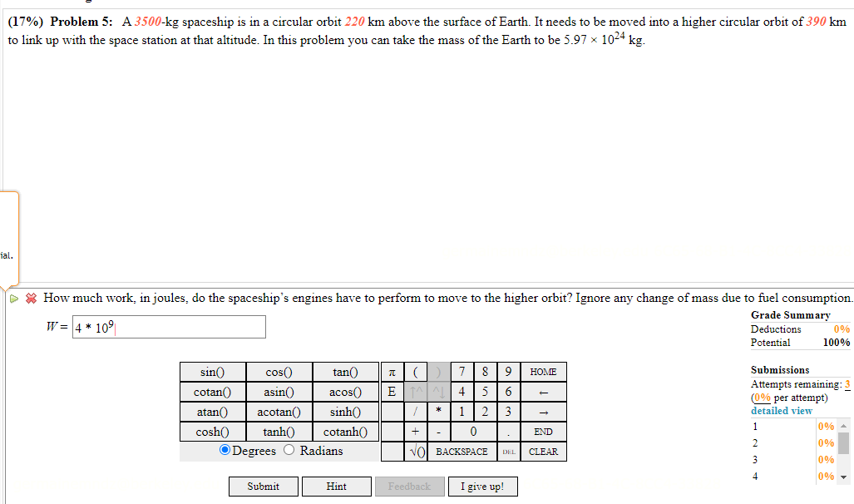Click the right arrow cursor key
This screenshot has width=854, height=504.
click(543, 412)
